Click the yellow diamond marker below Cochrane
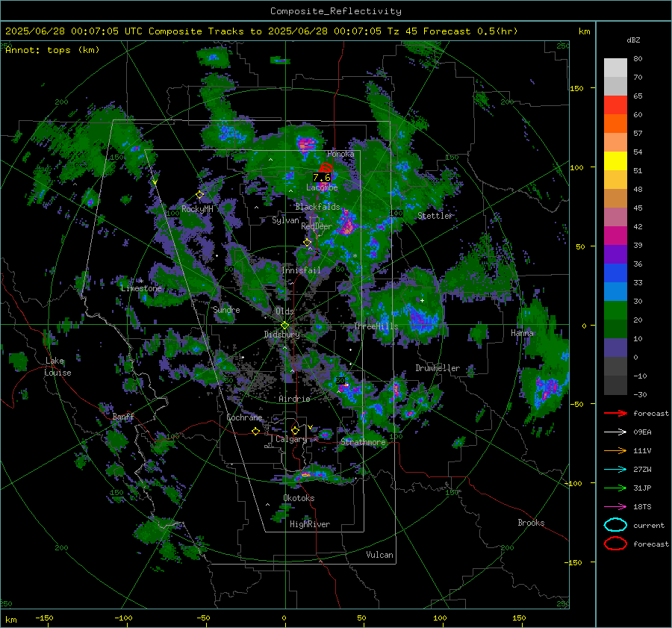This screenshot has width=672, height=628. click(256, 432)
